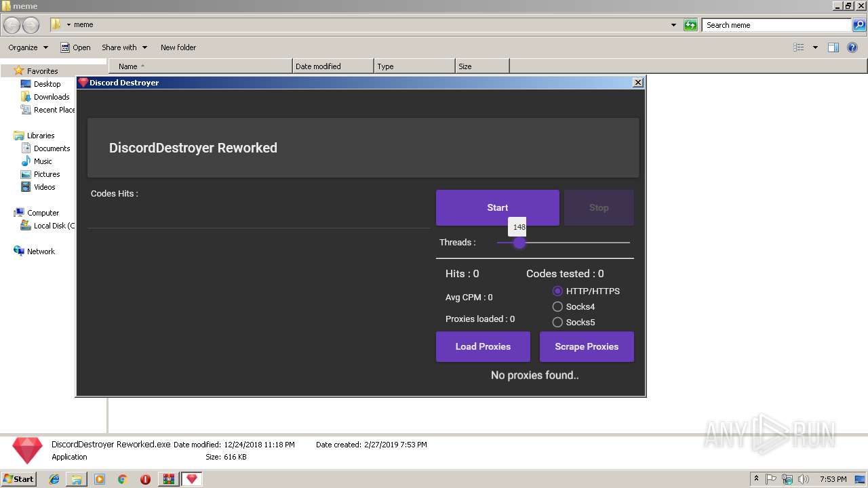The height and width of the screenshot is (488, 868).
Task: Sort files by the Size column
Action: pyautogui.click(x=482, y=66)
